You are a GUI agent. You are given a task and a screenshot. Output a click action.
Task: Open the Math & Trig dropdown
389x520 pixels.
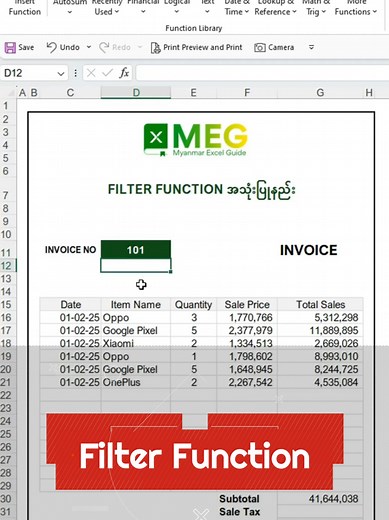point(316,7)
